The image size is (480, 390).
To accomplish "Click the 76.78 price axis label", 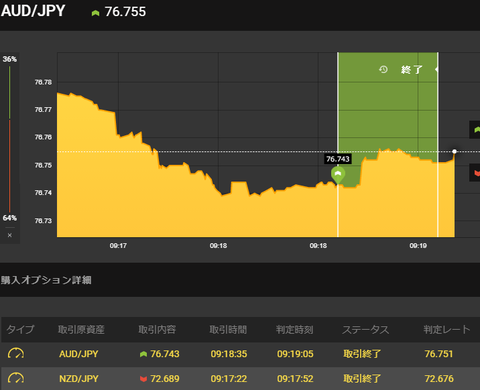I will 43,82.
